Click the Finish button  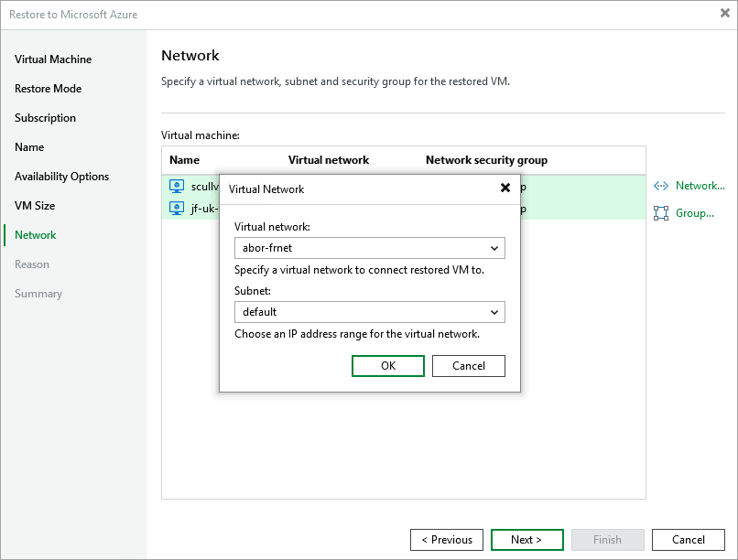608,540
